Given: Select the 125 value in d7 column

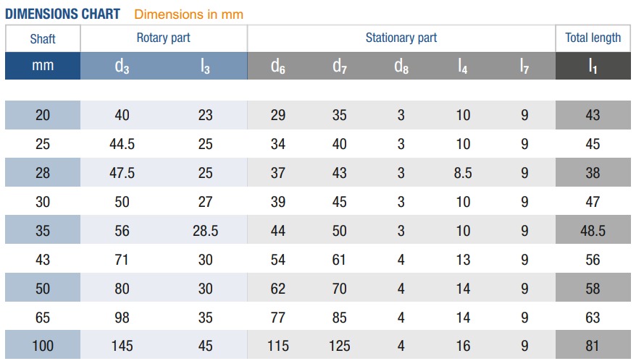Looking at the screenshot, I should (340, 346).
